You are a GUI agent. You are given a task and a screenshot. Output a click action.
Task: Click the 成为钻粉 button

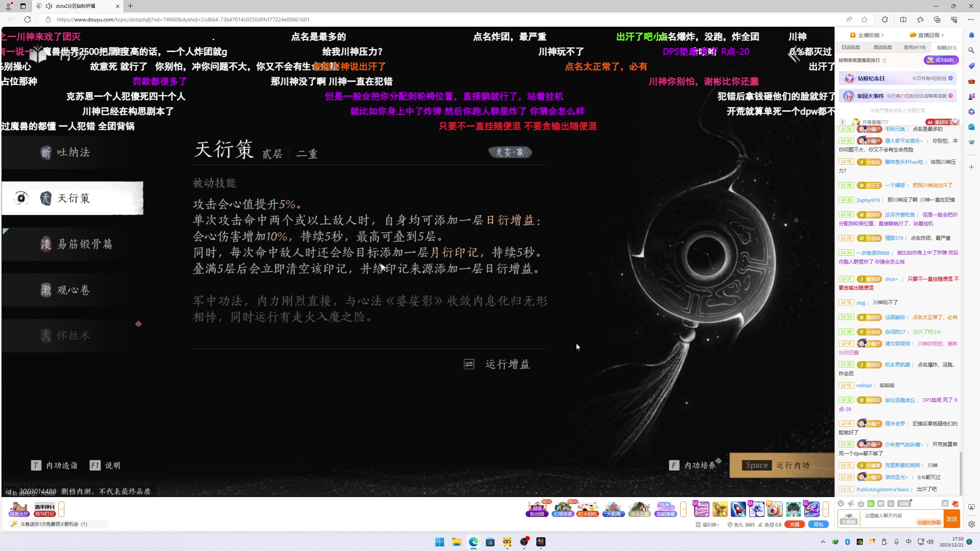pyautogui.click(x=941, y=60)
